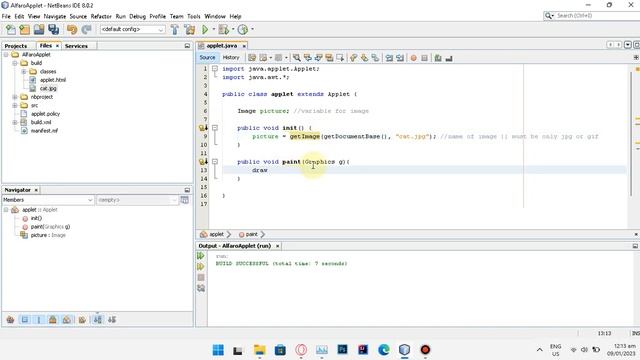This screenshot has width=640, height=360.
Task: Toggle Fully Qualified Names icon in Navigator
Action: coord(82,320)
